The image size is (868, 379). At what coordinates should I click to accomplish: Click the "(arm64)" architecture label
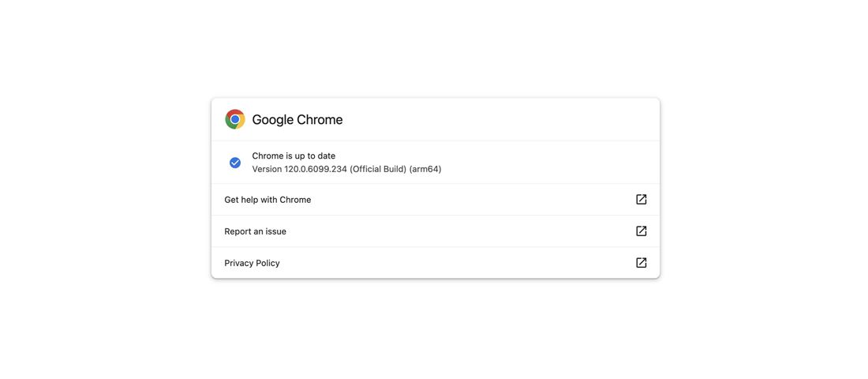click(425, 169)
